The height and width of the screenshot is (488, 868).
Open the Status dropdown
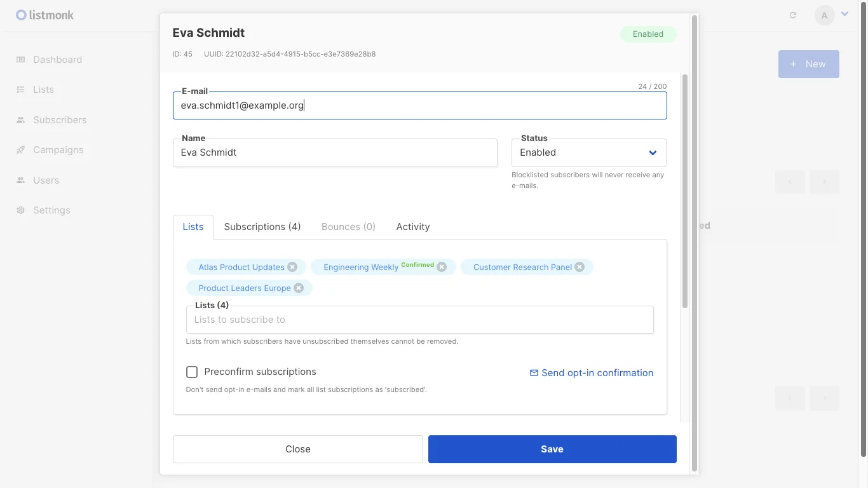pos(589,152)
